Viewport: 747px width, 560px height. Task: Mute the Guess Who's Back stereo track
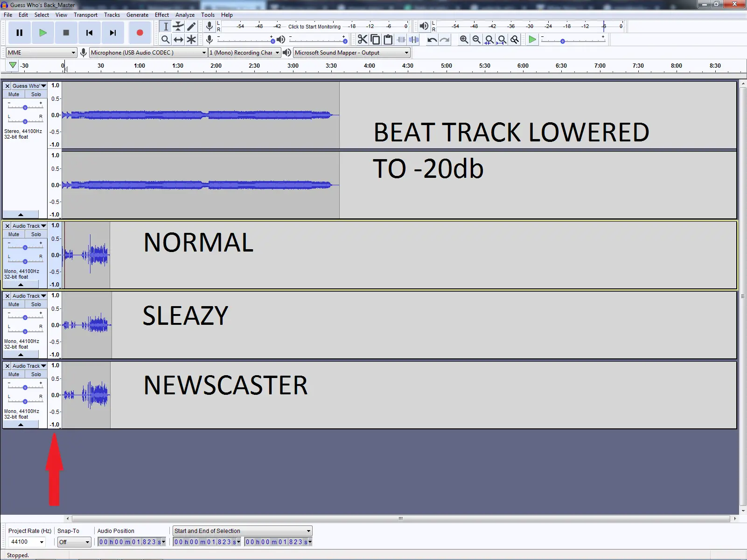[14, 94]
